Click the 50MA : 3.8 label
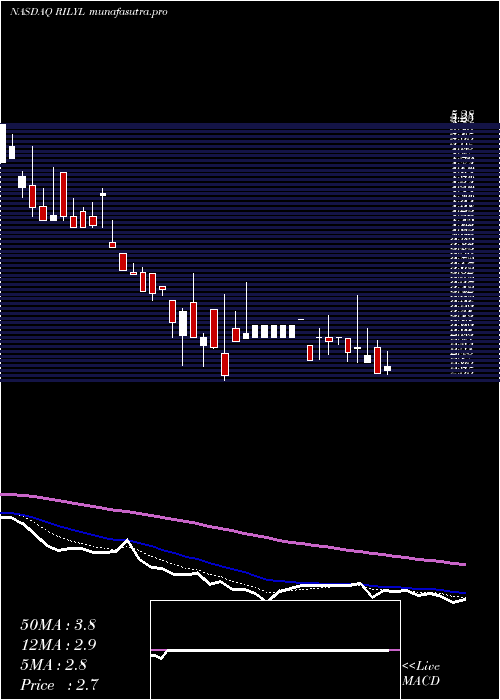 [58, 625]
